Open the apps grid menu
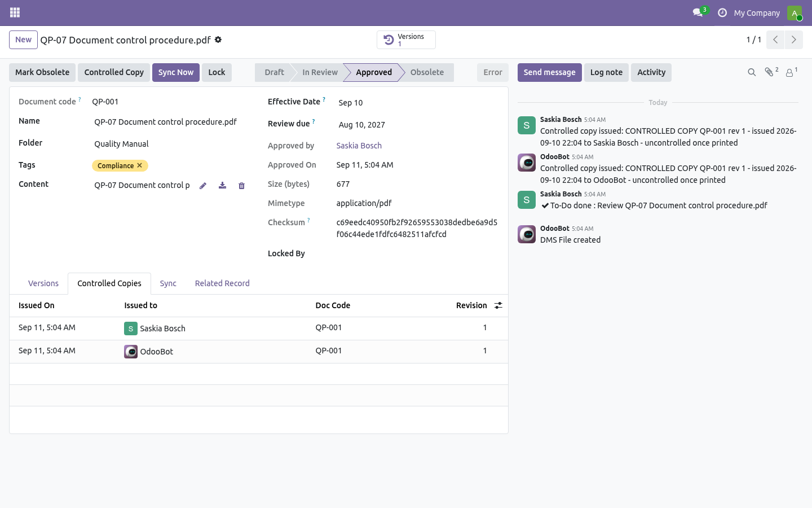 pyautogui.click(x=15, y=12)
